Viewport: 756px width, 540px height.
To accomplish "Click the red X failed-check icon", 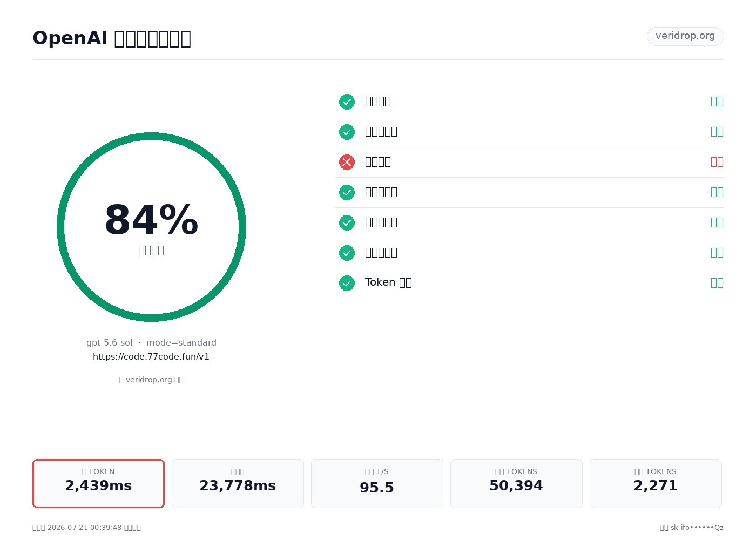I will pyautogui.click(x=347, y=162).
